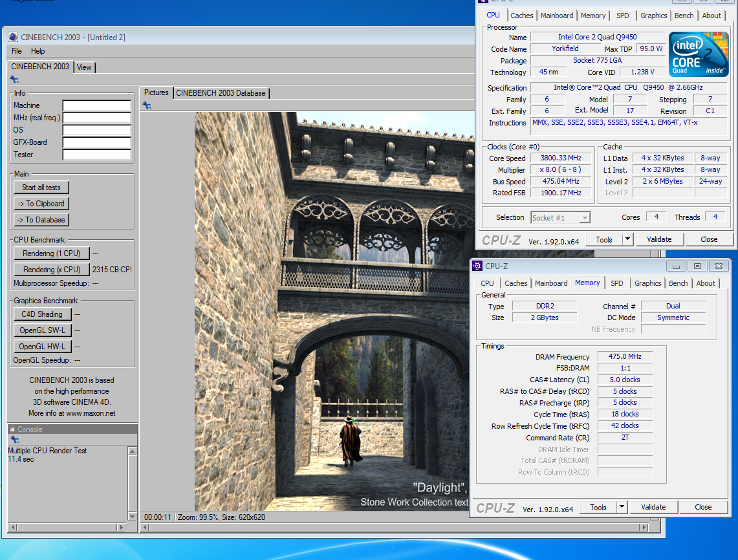Run Rendering (1 CPU) benchmark
Image resolution: width=738 pixels, height=560 pixels.
[x=51, y=253]
